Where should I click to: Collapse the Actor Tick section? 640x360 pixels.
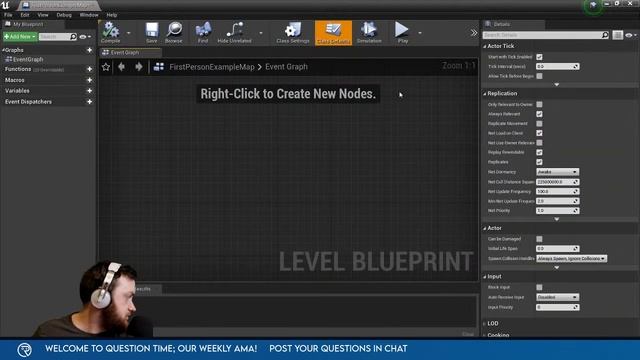[484, 46]
